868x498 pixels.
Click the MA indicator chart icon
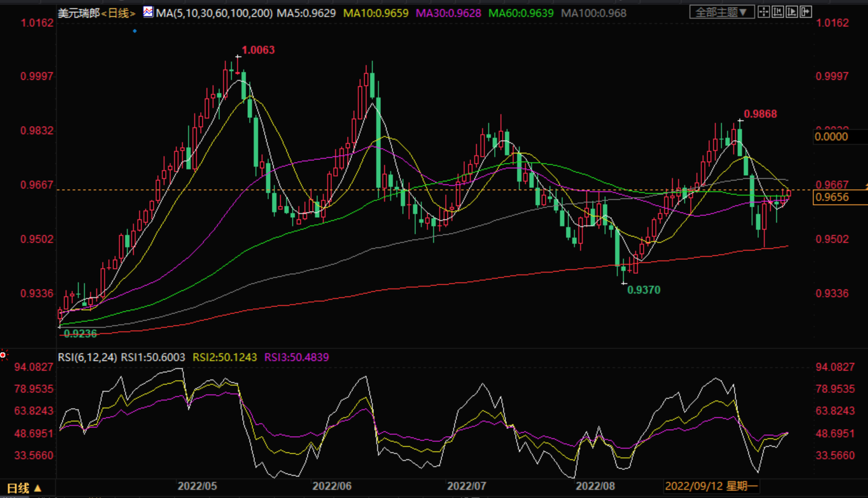tap(148, 12)
